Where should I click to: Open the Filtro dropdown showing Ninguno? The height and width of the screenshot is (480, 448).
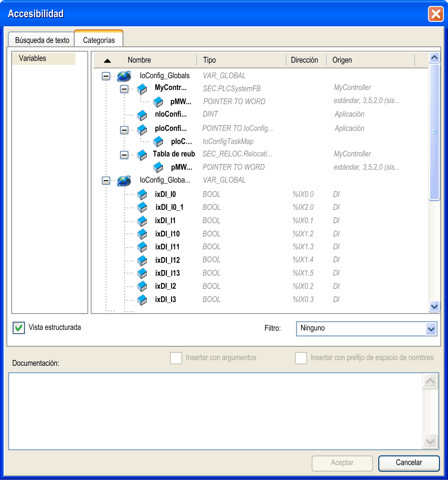coord(431,329)
